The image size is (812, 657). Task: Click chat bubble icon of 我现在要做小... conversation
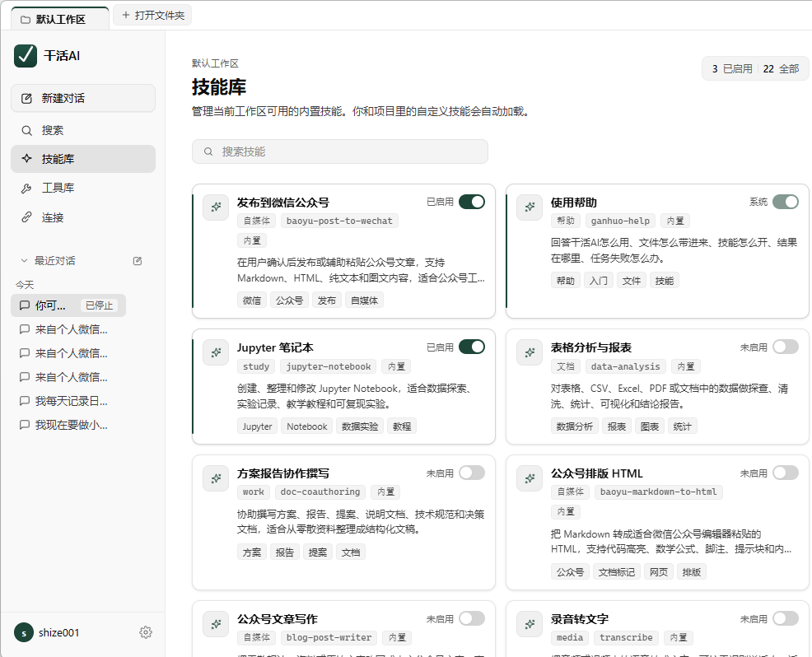click(x=25, y=425)
